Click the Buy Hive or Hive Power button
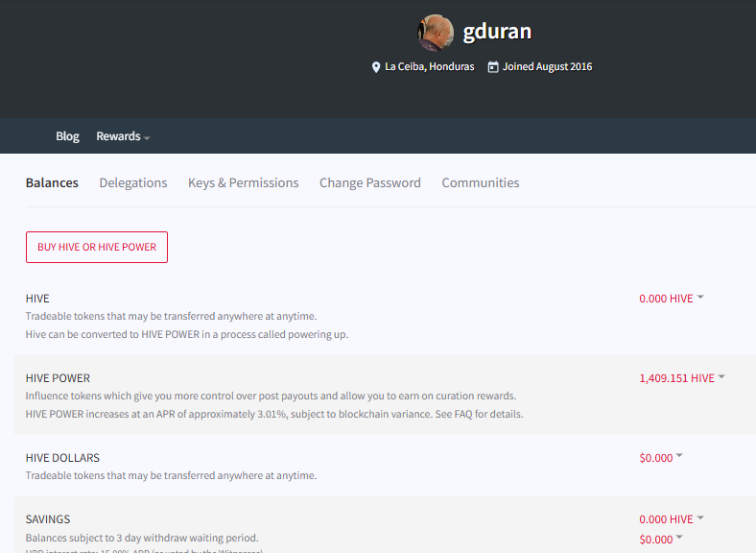 (97, 247)
